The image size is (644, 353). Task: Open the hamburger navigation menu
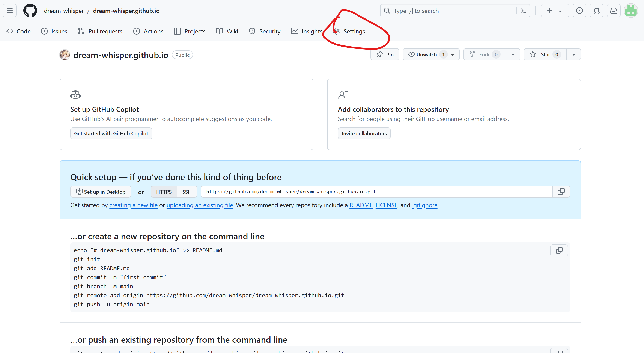pyautogui.click(x=9, y=11)
